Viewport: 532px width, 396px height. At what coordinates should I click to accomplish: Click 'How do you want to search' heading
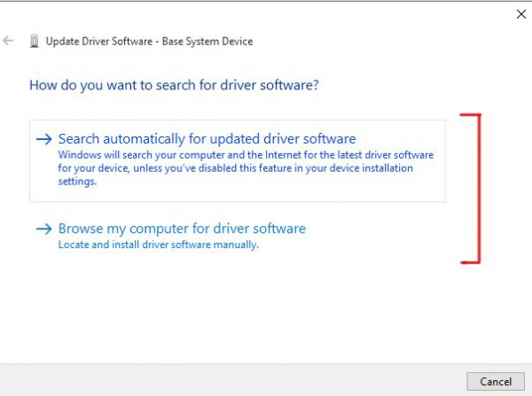pyautogui.click(x=174, y=85)
